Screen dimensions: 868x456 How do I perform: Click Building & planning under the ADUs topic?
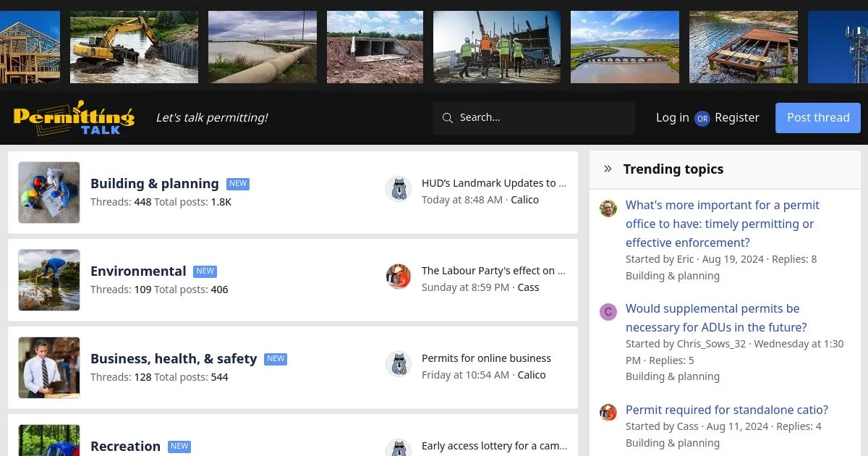(673, 376)
